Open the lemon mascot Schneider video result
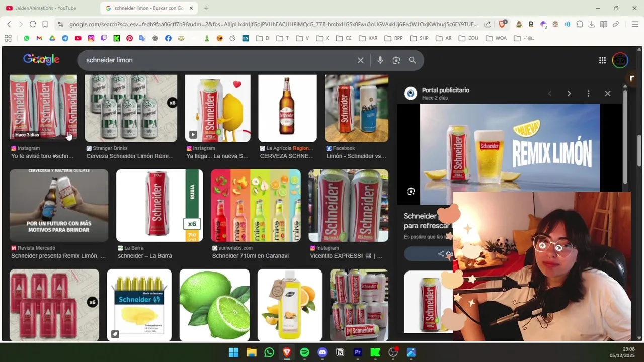 click(x=217, y=109)
